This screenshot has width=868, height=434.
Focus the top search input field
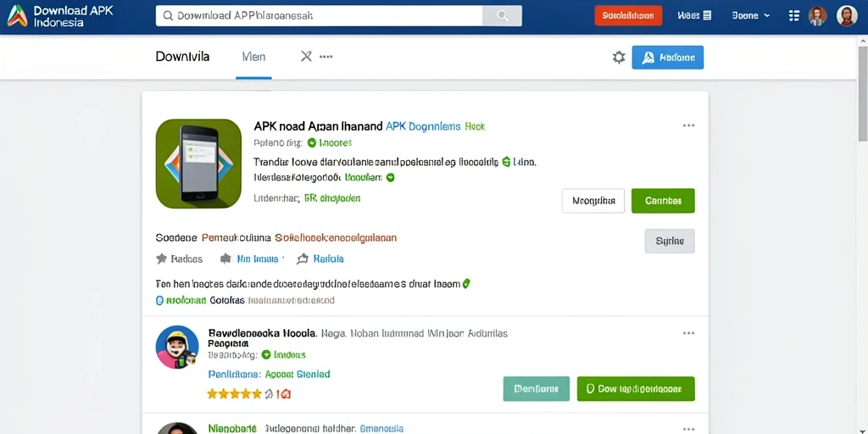[x=320, y=16]
